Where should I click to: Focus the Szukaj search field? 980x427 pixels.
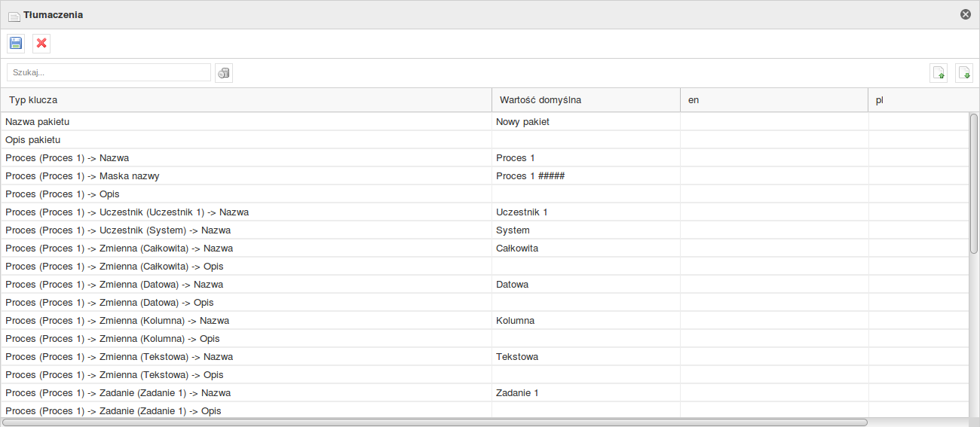109,72
